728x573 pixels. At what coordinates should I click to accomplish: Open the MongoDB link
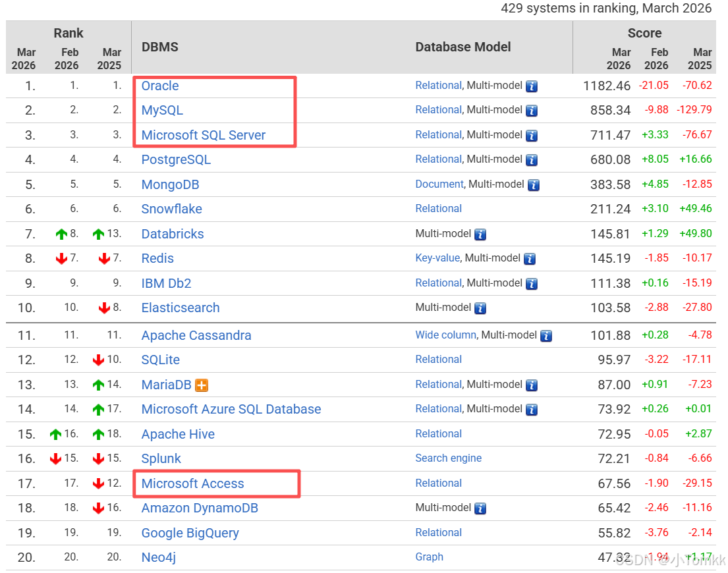[x=171, y=184]
